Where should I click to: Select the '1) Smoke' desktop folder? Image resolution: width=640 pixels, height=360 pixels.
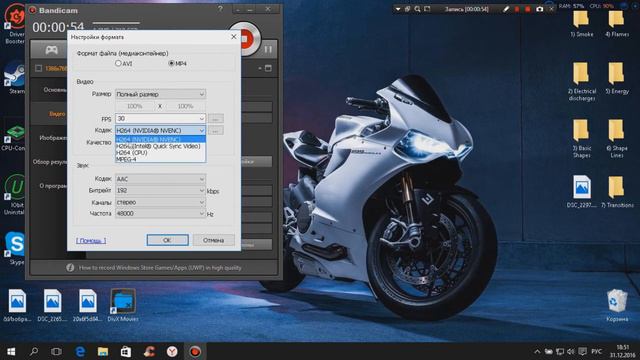coord(582,24)
